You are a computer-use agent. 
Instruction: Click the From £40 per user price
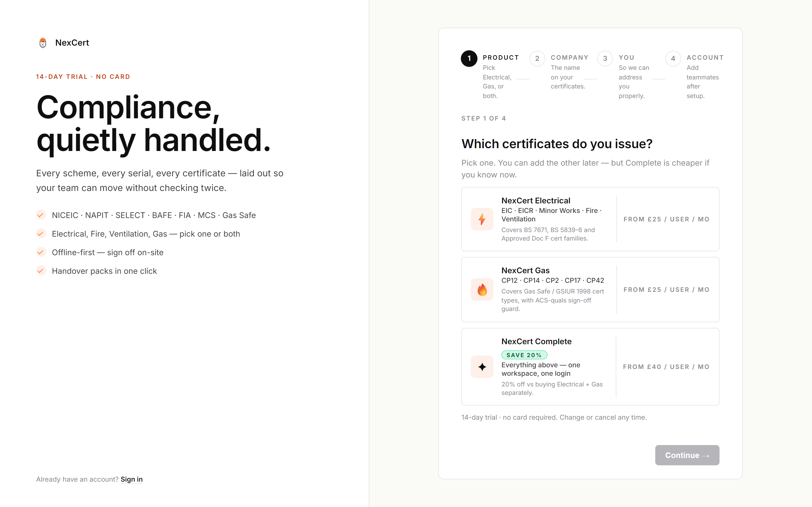(666, 366)
